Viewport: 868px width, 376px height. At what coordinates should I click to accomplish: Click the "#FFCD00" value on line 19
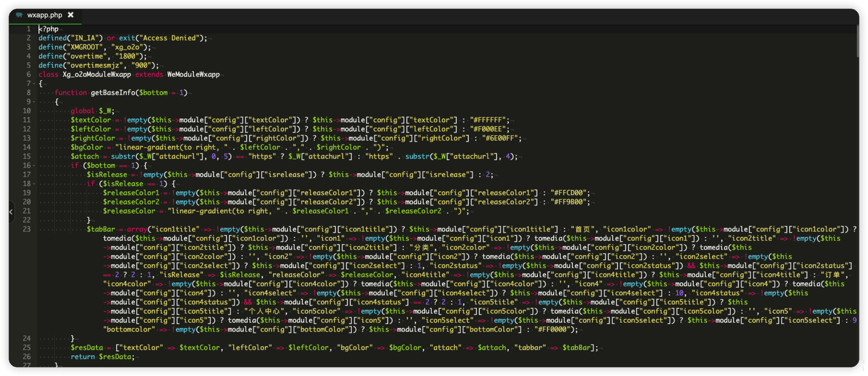(x=568, y=193)
